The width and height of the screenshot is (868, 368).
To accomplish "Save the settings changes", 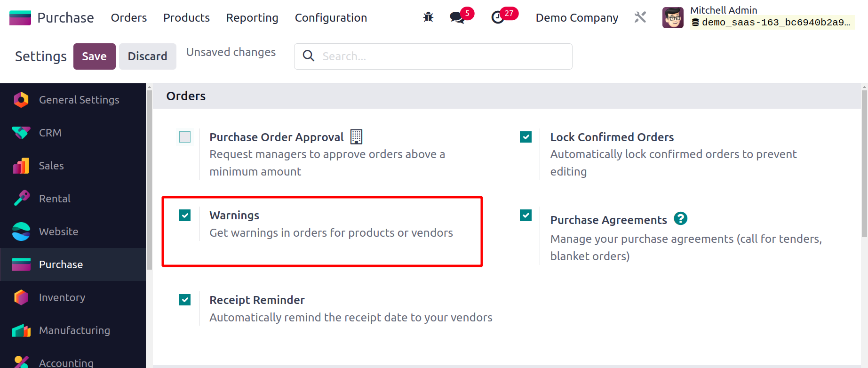I will (94, 56).
